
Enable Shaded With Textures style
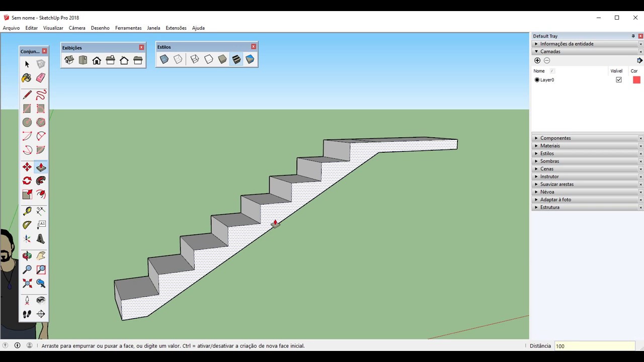(236, 59)
